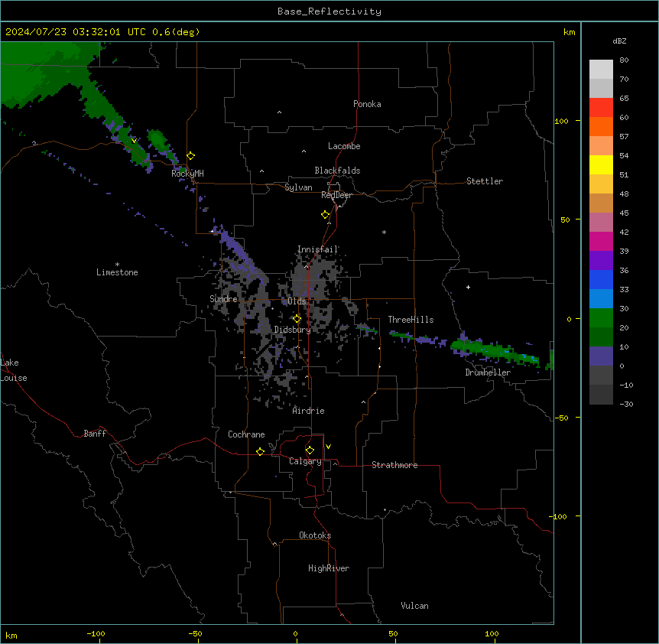Pick the red 65-60 dBZ legend color

pos(601,108)
